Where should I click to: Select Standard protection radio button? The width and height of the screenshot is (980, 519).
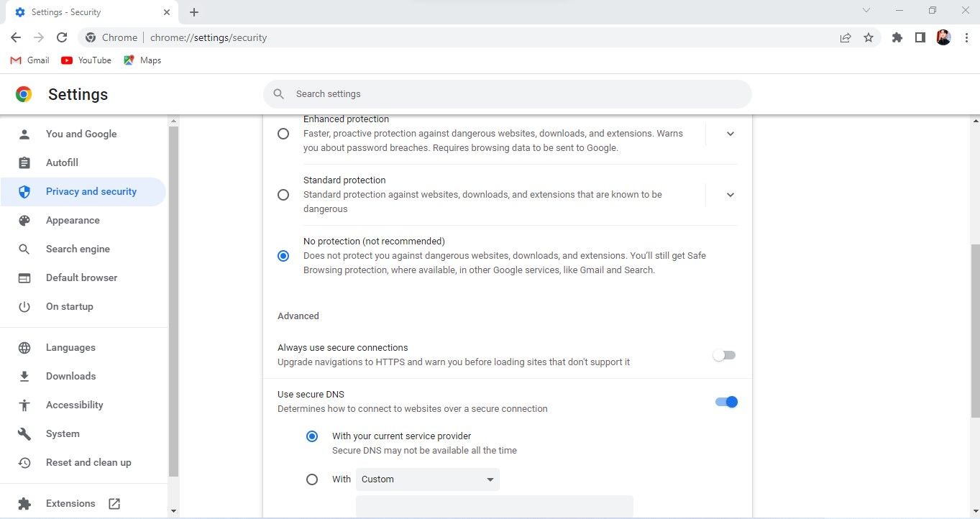[283, 195]
